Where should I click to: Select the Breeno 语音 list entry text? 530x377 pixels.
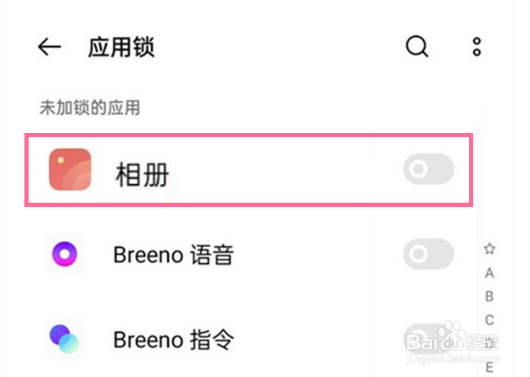tap(173, 255)
